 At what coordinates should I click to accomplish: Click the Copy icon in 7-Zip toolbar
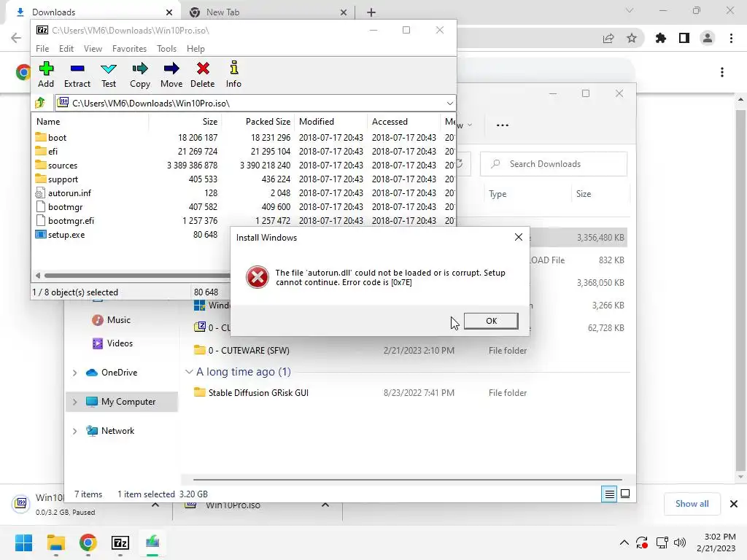140,75
